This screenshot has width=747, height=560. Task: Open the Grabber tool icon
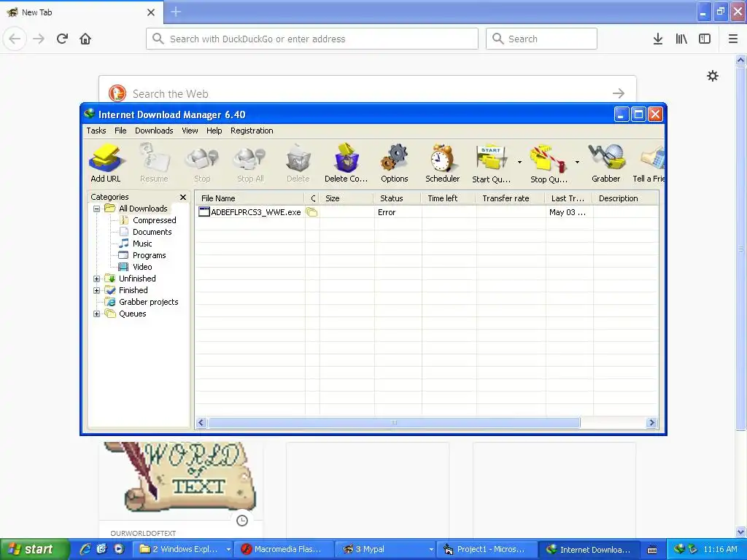pyautogui.click(x=606, y=163)
